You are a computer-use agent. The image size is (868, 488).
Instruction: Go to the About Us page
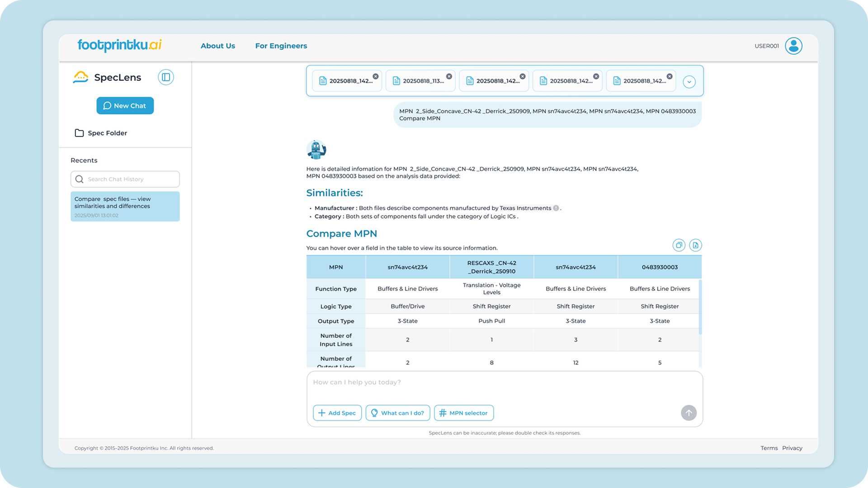click(x=218, y=46)
